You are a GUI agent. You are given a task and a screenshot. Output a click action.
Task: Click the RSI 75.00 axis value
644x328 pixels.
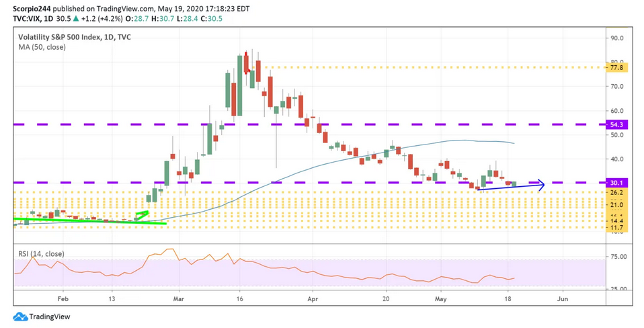click(x=618, y=257)
